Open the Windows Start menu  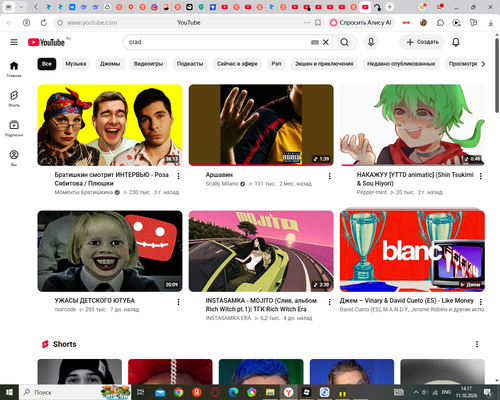pos(9,392)
